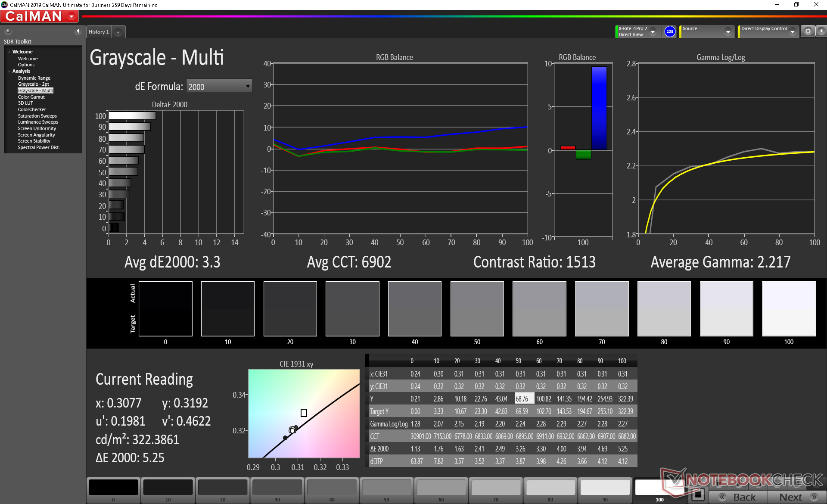The height and width of the screenshot is (504, 827).
Task: Select the 20 level swatch in bottom strip
Action: [223, 490]
